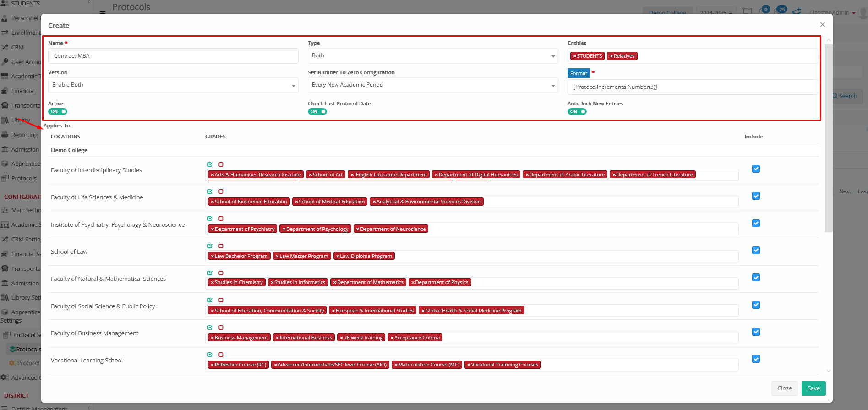This screenshot has width=868, height=410.
Task: Remove the Department of Physics tag
Action: (413, 283)
